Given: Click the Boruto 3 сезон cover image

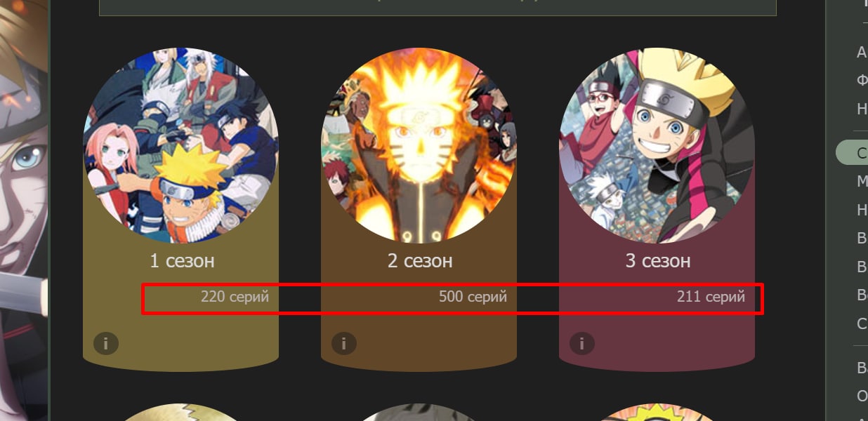Looking at the screenshot, I should tap(657, 145).
